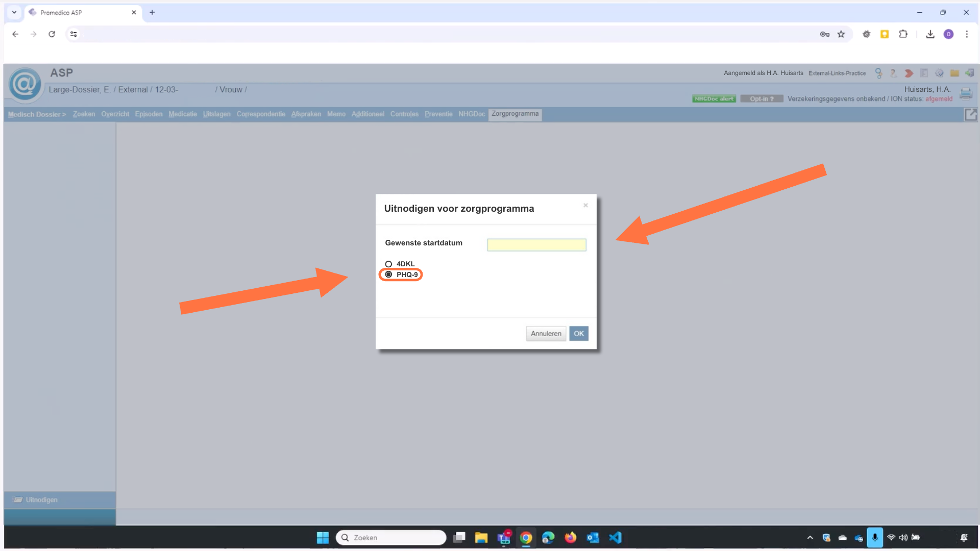
Task: Click the Opt-in ? badge
Action: (762, 99)
